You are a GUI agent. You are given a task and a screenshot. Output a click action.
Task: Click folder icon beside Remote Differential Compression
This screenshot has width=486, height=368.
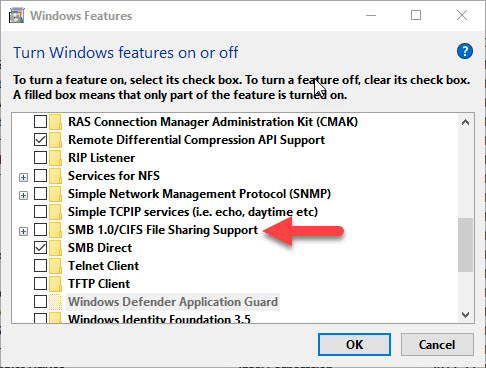(x=55, y=140)
